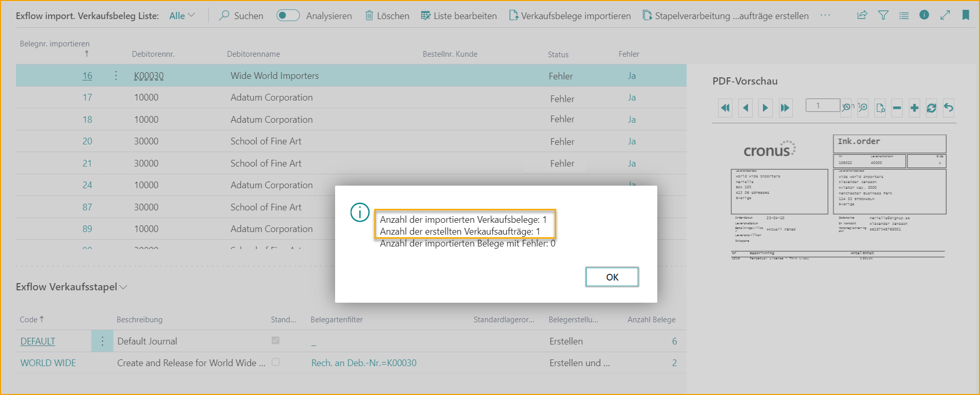Screen dimensions: 980x395
Task: Open the share icon in header
Action: (862, 15)
